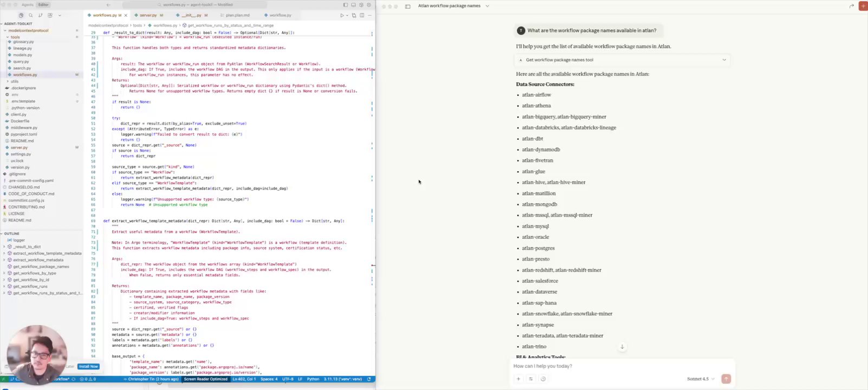Open the run options dropdown arrow
This screenshot has width=868, height=390.
(x=347, y=15)
